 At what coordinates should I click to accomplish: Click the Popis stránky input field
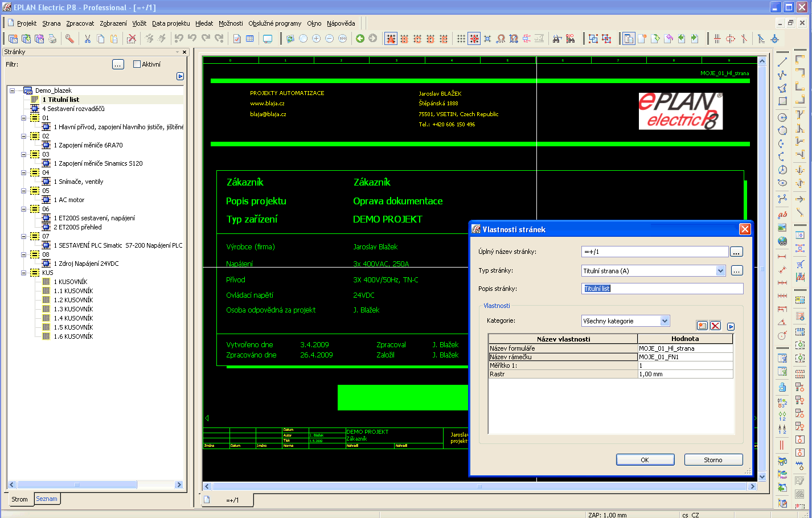[x=662, y=289]
